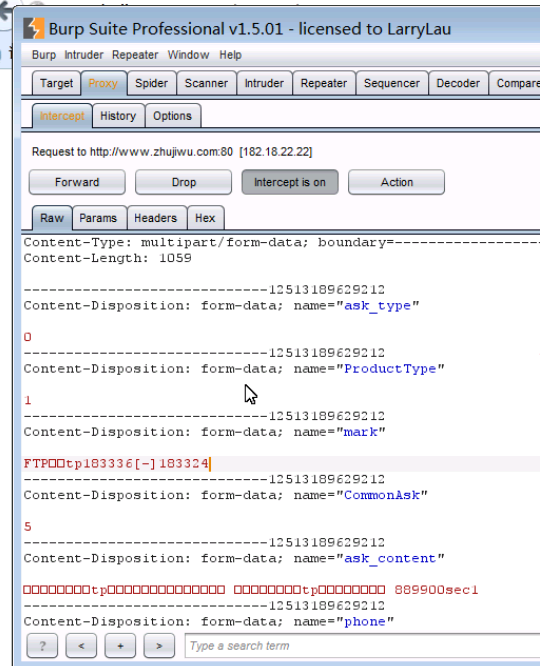Open the Decoder tab
540x666 pixels.
[x=458, y=83]
